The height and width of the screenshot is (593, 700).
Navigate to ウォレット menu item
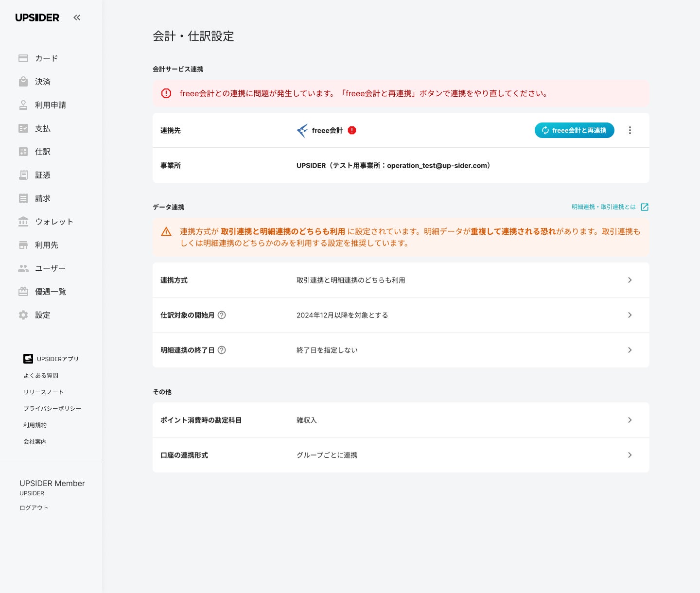click(x=54, y=222)
